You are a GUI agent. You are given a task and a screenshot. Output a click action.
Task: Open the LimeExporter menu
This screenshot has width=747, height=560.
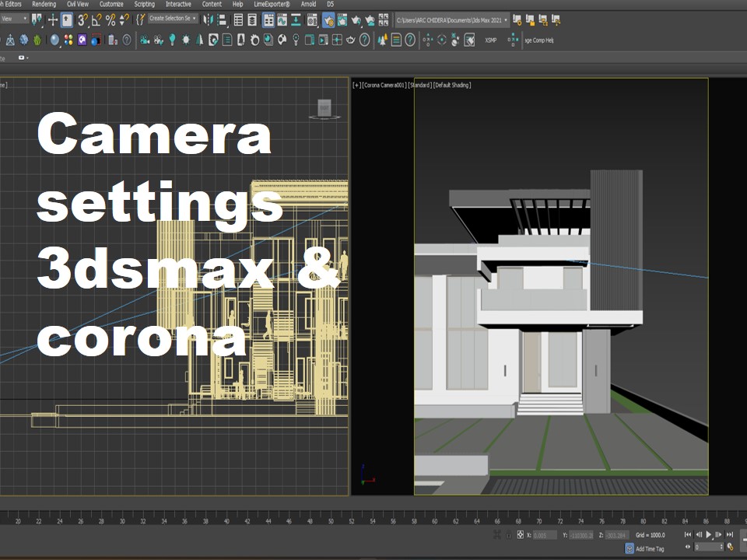click(272, 4)
